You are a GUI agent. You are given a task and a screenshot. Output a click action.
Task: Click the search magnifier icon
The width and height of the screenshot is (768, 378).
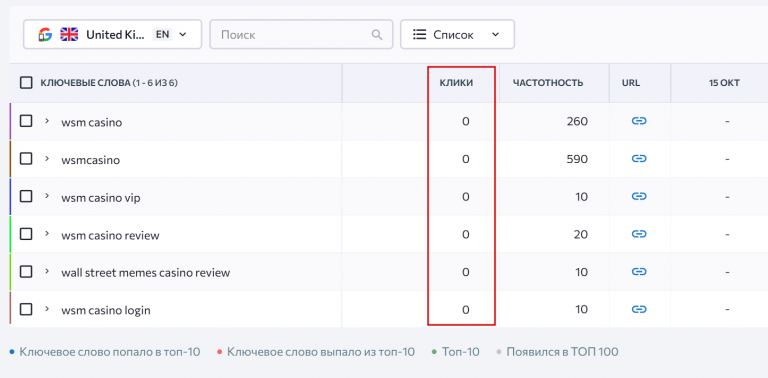click(x=377, y=34)
